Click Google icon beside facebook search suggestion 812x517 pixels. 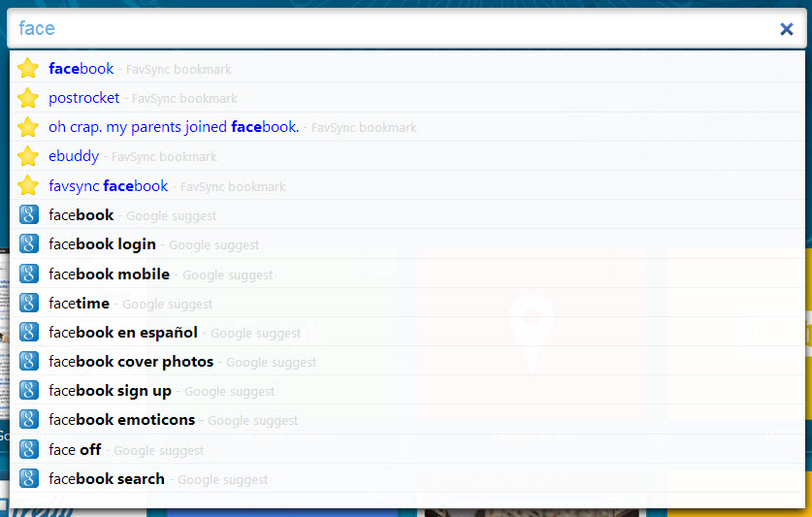28,478
